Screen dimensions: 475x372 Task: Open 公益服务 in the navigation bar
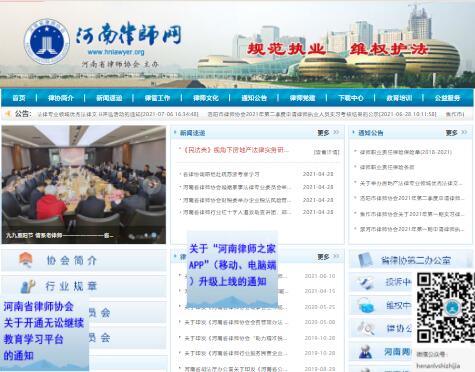(x=447, y=98)
